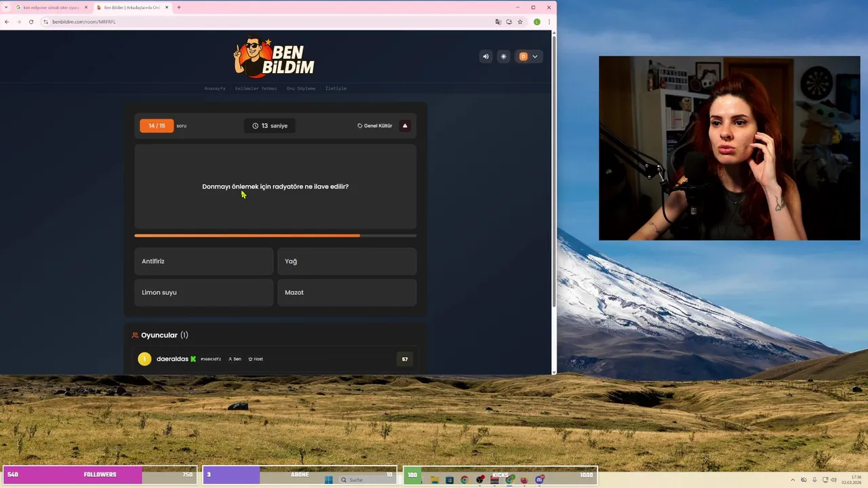Image resolution: width=868 pixels, height=488 pixels.
Task: Click the question text about radyatör
Action: 275,186
